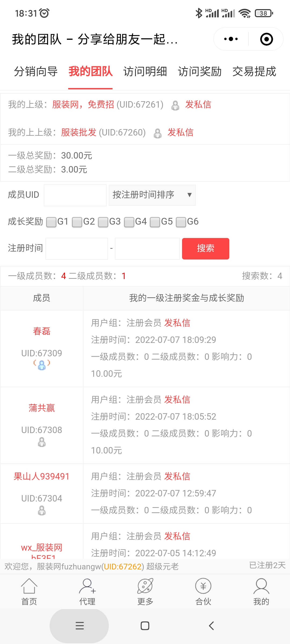Expand the 按注册时间排序 sort dropdown
The width and height of the screenshot is (290, 644).
[x=152, y=195]
